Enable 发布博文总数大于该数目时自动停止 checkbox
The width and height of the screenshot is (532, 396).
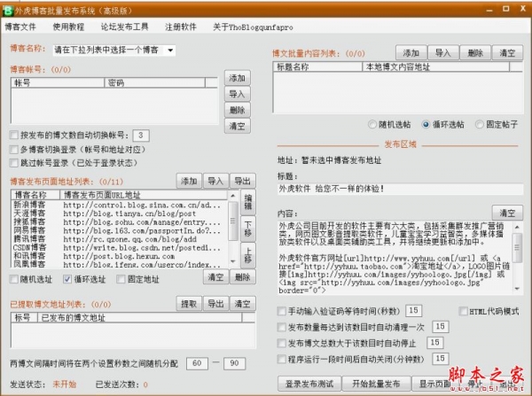(282, 343)
